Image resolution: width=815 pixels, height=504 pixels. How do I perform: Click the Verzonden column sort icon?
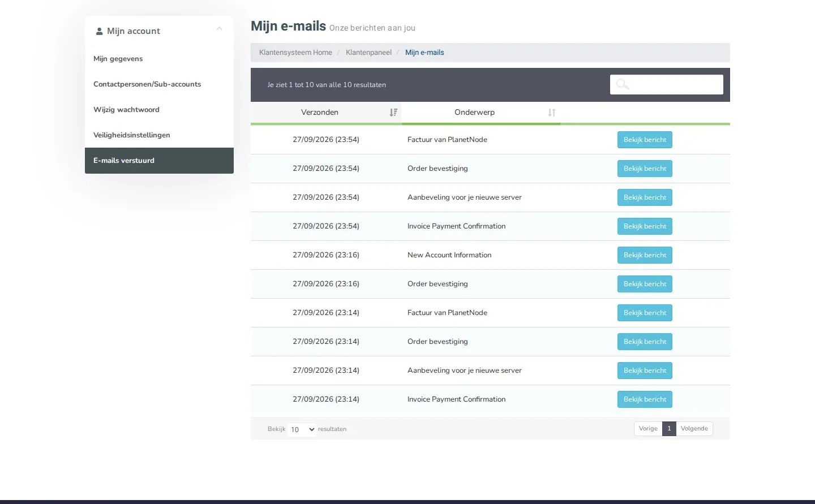point(393,113)
